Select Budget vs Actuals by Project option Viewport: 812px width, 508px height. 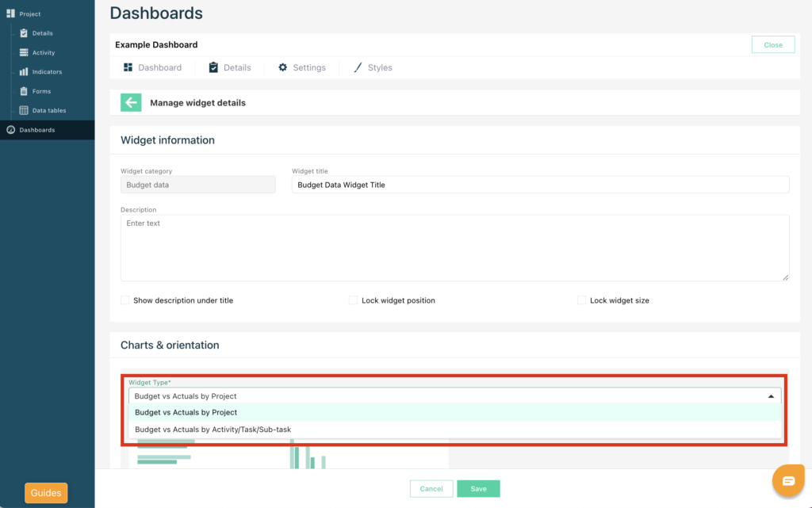pyautogui.click(x=454, y=412)
